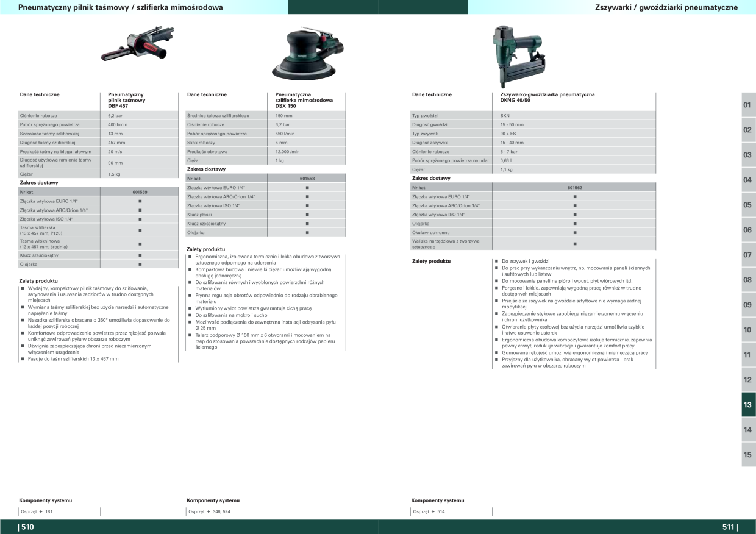Switch to chapter tab 10

tap(749, 330)
